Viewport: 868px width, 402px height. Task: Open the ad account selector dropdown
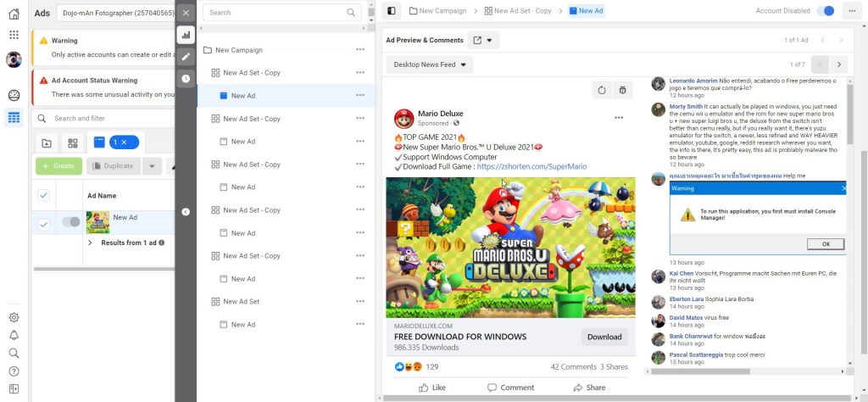115,13
